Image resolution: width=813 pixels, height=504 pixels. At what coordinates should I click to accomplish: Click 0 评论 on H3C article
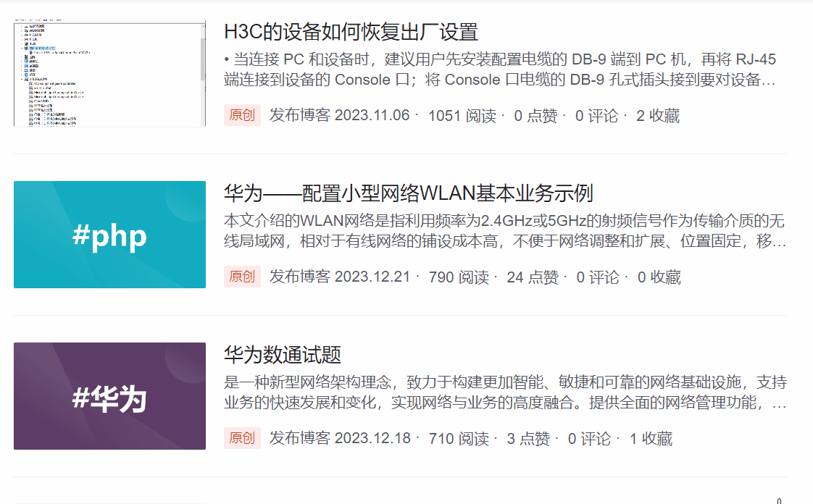[597, 116]
